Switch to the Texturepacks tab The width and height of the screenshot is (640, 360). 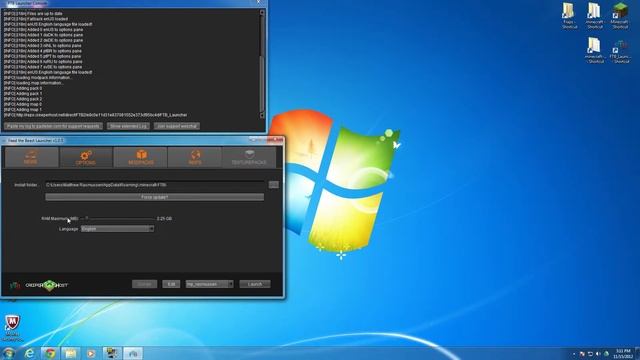pos(249,158)
